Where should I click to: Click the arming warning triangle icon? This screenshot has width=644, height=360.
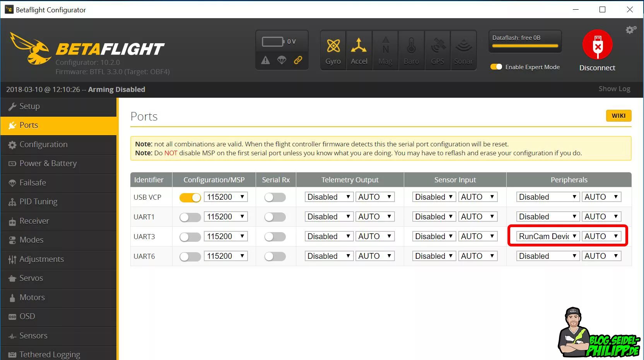(x=265, y=60)
